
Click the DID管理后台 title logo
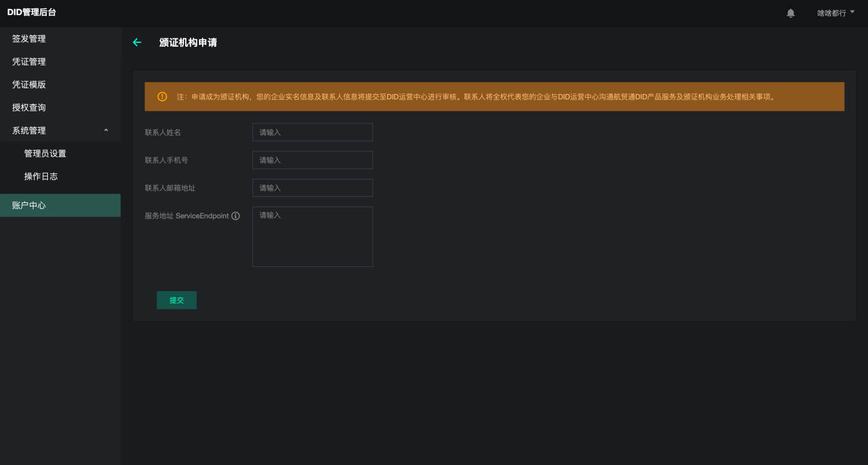(x=32, y=13)
